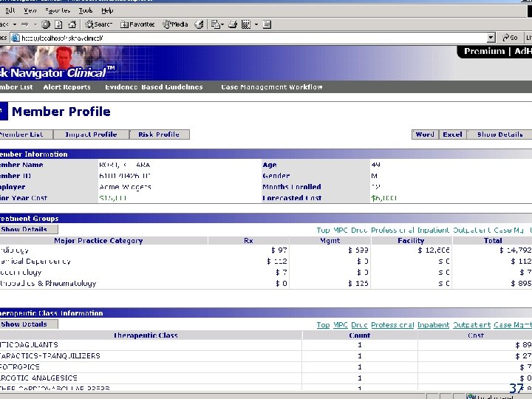
Task: Click Outpatient link in Therapeutic Class section
Action: pos(471,325)
